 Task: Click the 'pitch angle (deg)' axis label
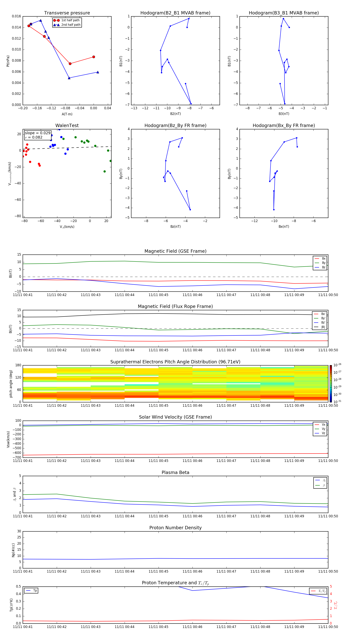[11, 384]
